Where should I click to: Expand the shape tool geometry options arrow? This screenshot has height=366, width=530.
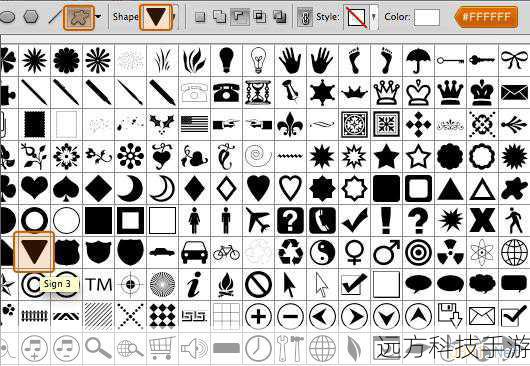pyautogui.click(x=98, y=16)
